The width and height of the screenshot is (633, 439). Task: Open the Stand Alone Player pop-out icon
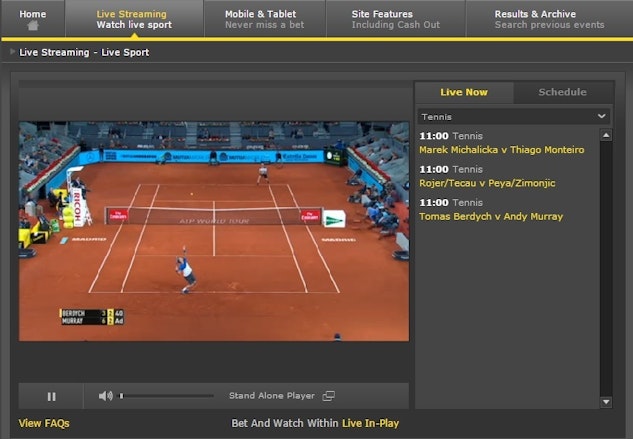click(x=328, y=396)
